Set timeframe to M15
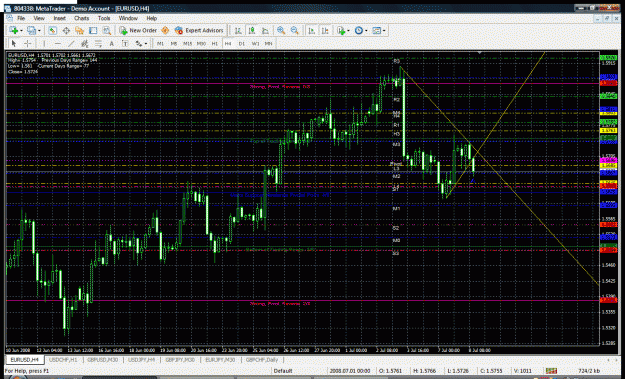This screenshot has height=379, width=625. click(187, 43)
